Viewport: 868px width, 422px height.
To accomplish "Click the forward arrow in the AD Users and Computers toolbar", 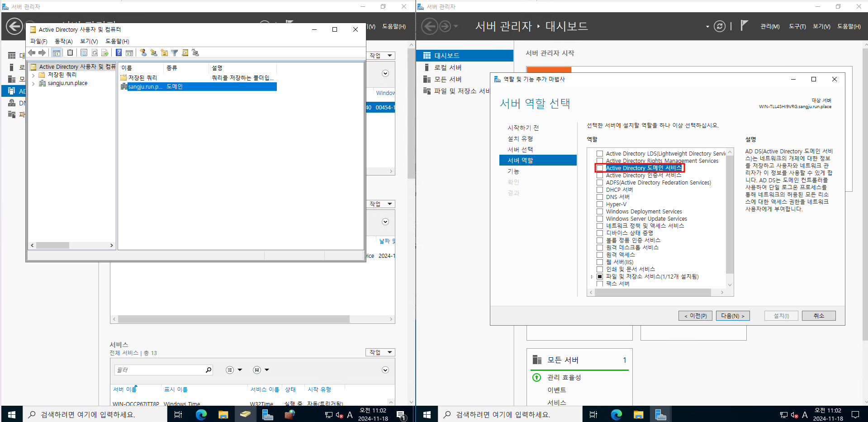I will pos(42,52).
